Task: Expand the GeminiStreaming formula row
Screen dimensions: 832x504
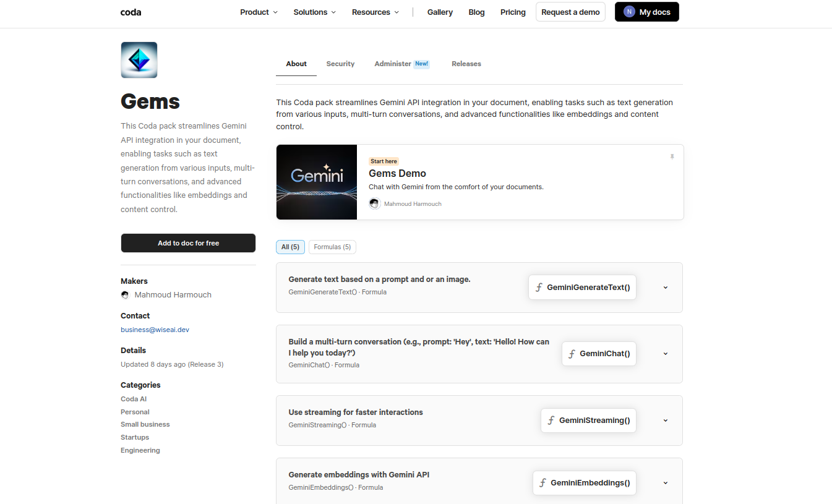Action: click(x=666, y=421)
